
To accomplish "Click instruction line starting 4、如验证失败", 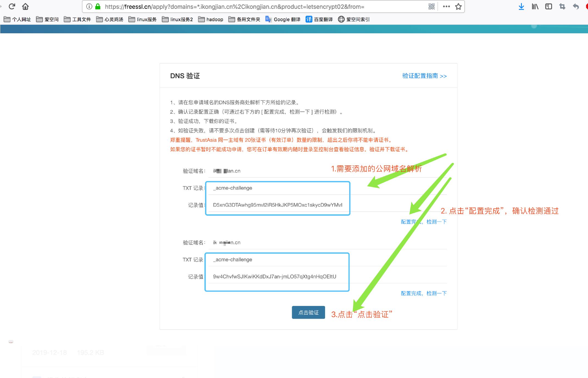I will pos(273,131).
